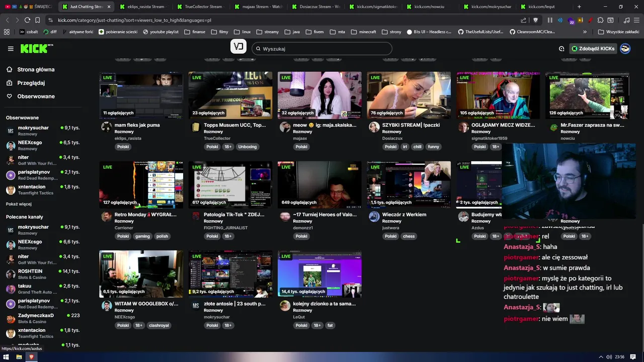
Task: Click the Brave shields lion icon
Action: click(535, 20)
